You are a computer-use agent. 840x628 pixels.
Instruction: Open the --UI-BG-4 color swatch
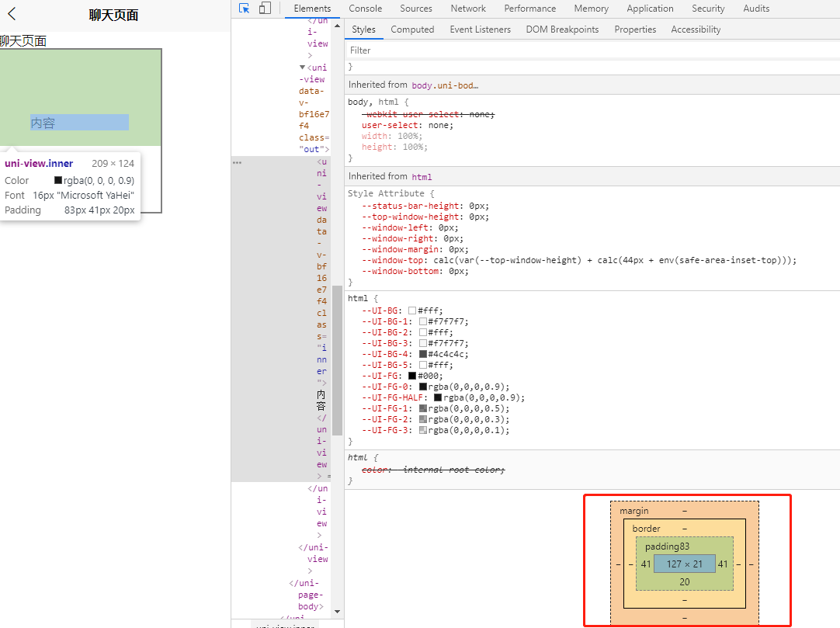click(422, 354)
